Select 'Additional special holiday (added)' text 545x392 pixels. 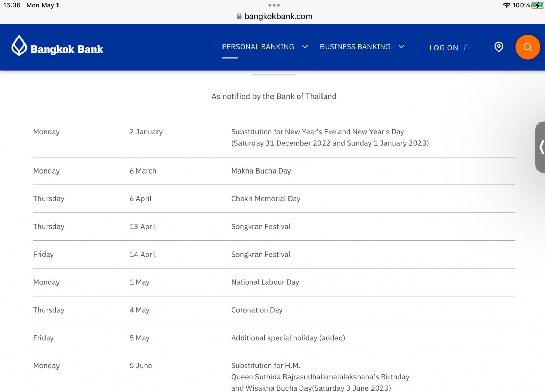click(x=288, y=338)
